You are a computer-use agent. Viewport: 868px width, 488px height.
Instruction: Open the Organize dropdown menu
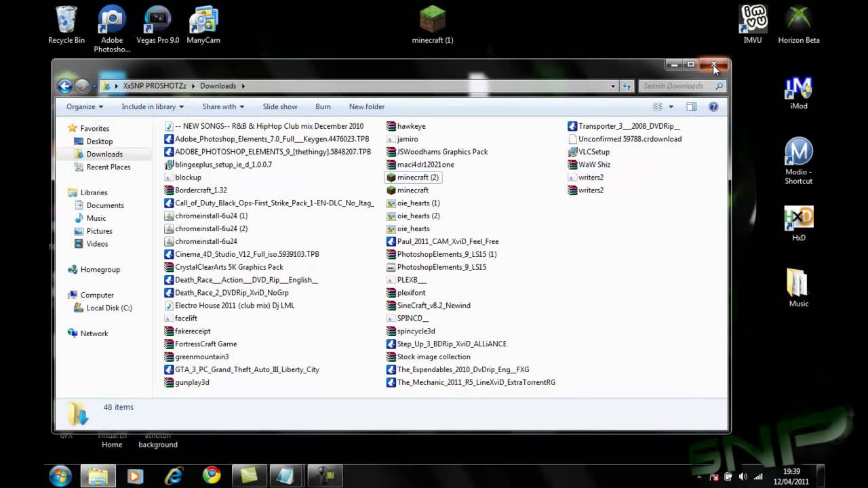pyautogui.click(x=85, y=106)
